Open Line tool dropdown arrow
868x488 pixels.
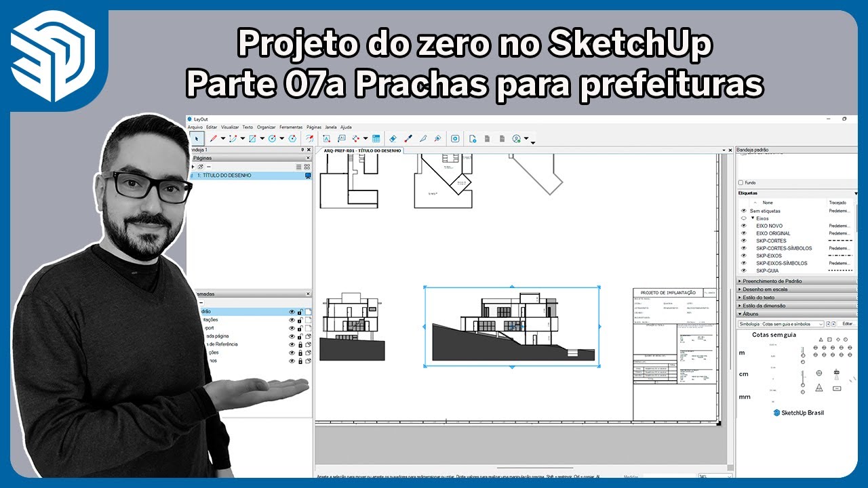click(x=223, y=138)
